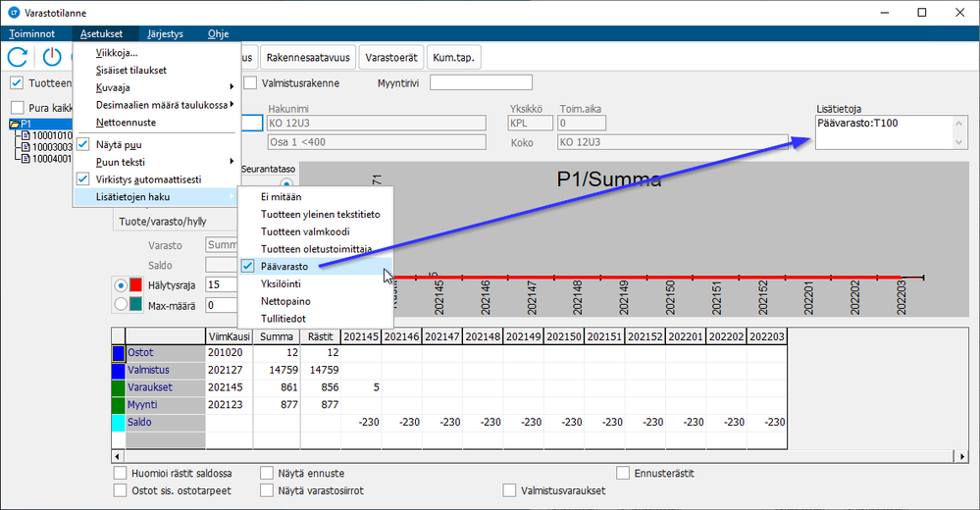Expand the Kuvaaja submenu

[156, 88]
